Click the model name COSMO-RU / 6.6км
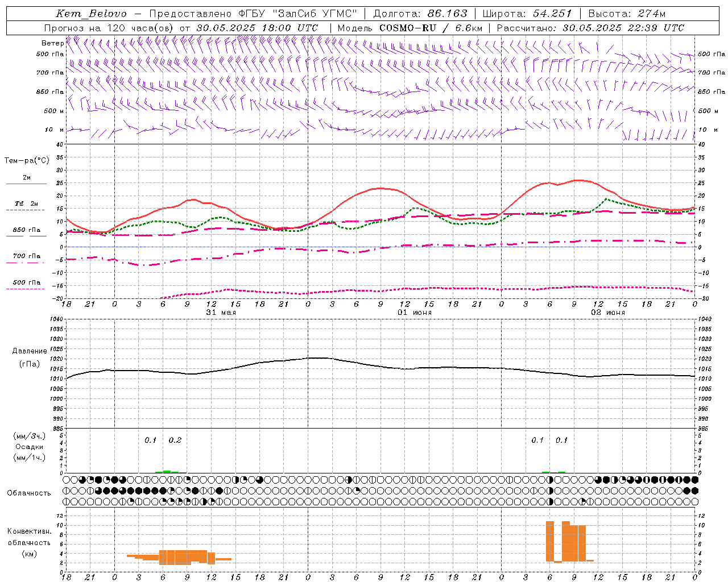Image resolution: width=728 pixels, height=582 pixels. (431, 28)
